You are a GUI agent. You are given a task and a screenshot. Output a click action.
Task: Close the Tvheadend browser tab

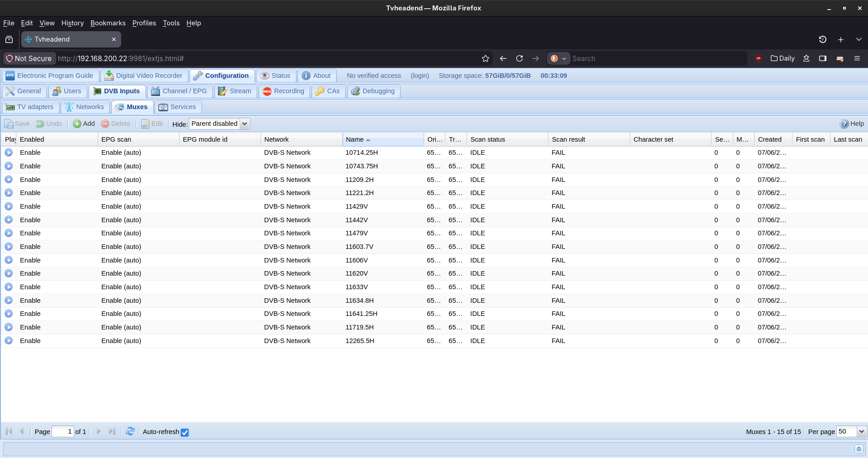[x=114, y=39]
